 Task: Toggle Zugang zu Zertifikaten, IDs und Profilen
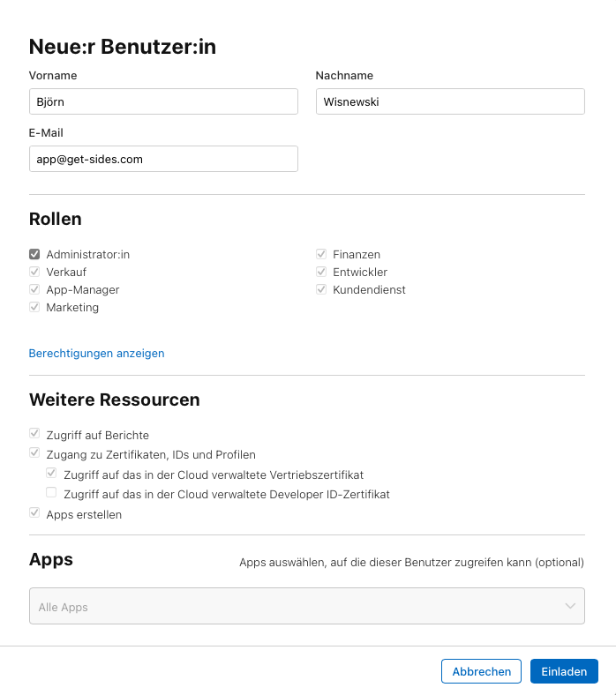(x=34, y=452)
